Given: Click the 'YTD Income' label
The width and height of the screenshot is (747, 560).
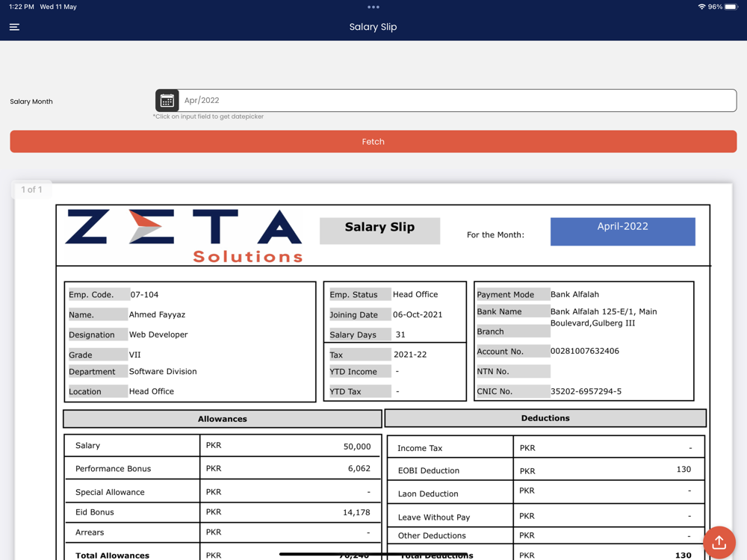Looking at the screenshot, I should pyautogui.click(x=353, y=372).
